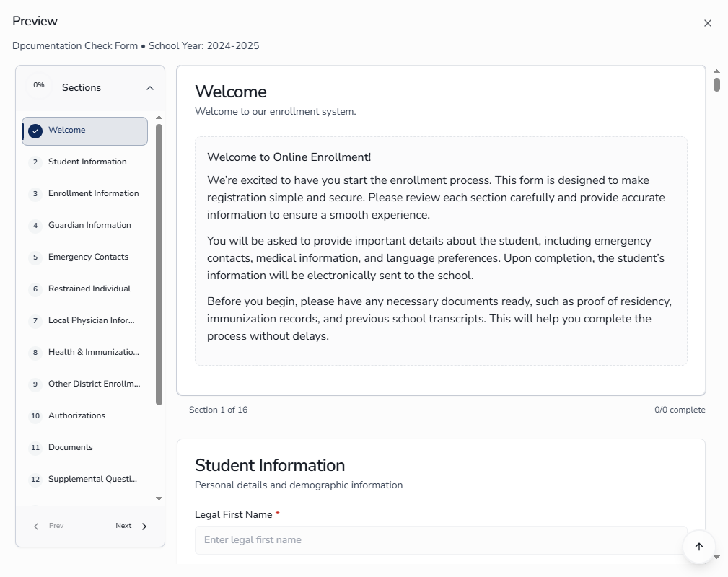Click the Legal First Name input field
This screenshot has width=728, height=577.
coord(441,540)
